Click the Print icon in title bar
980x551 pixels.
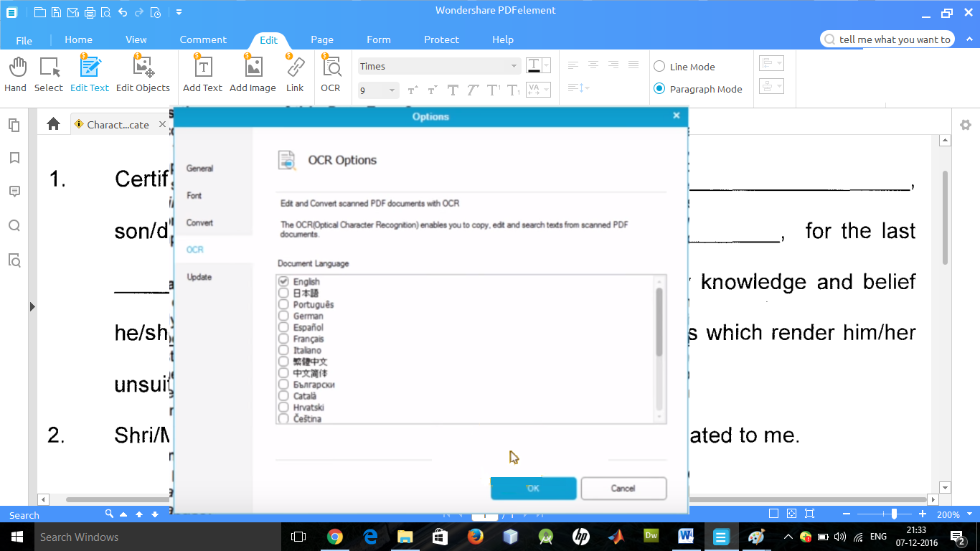coord(90,12)
